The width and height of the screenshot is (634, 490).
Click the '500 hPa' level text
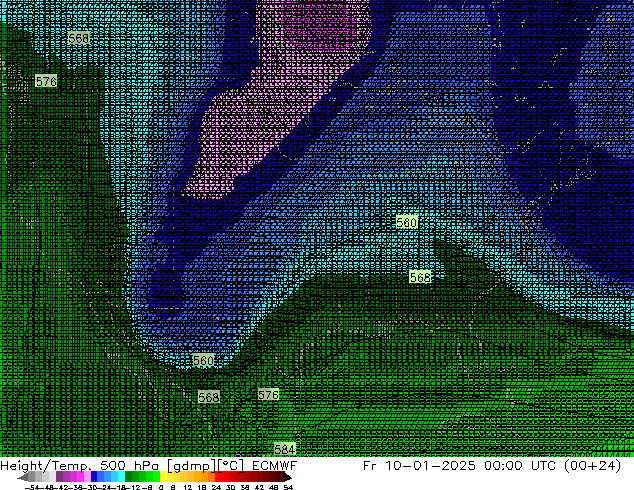(x=129, y=466)
